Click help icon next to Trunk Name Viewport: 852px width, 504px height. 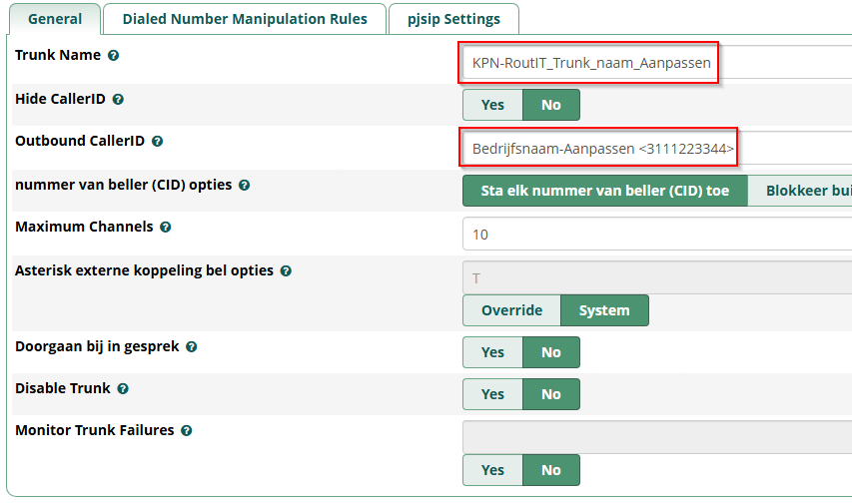click(114, 56)
